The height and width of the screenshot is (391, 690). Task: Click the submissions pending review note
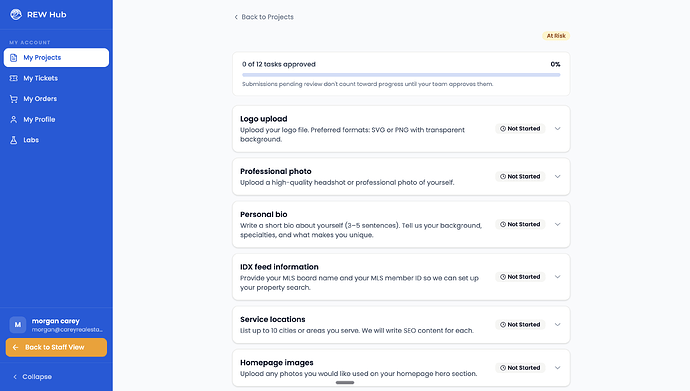point(367,84)
